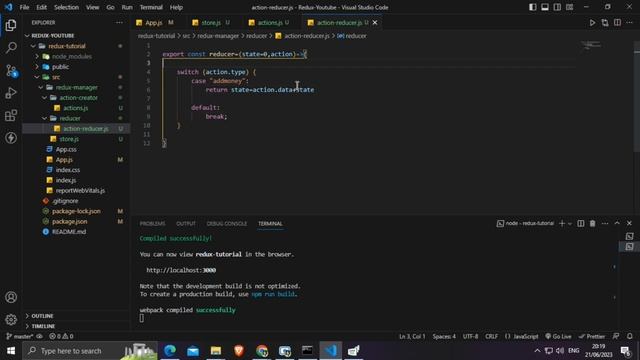Maximize the panel size chevron
Image resolution: width=640 pixels, height=360 pixels.
click(617, 223)
